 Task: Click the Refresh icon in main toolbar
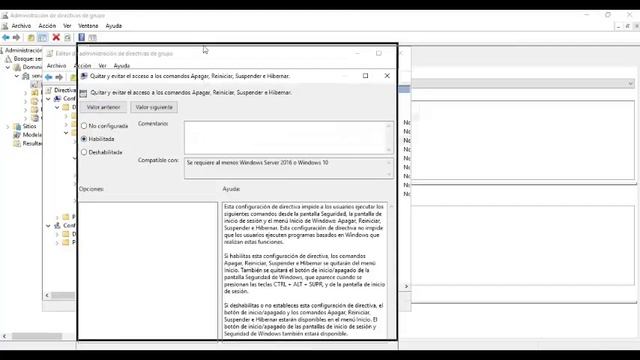[68, 38]
